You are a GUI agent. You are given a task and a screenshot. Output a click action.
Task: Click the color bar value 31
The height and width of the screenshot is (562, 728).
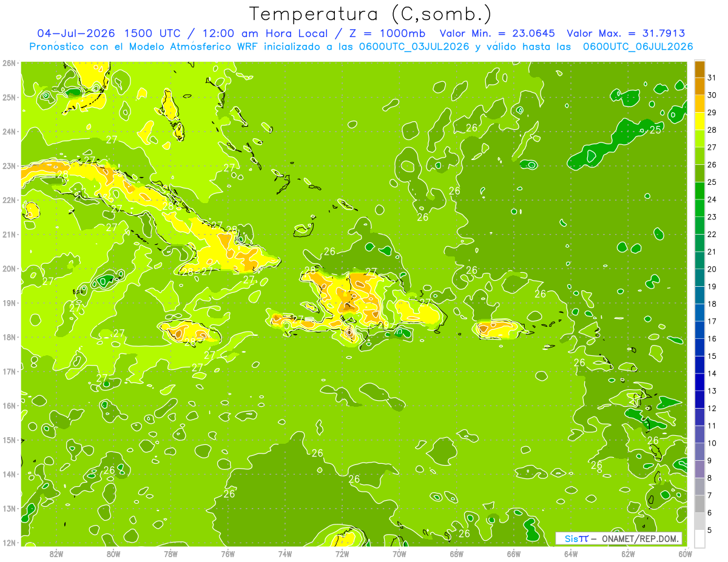[x=712, y=78]
